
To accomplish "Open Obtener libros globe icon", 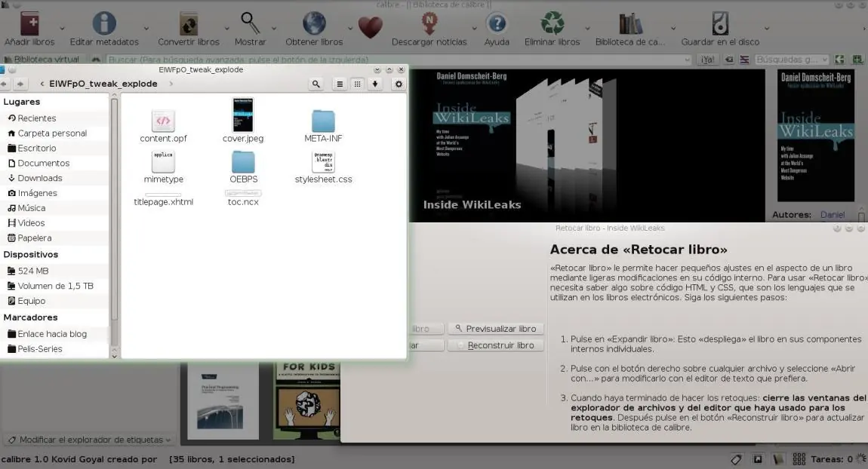I will (x=314, y=24).
